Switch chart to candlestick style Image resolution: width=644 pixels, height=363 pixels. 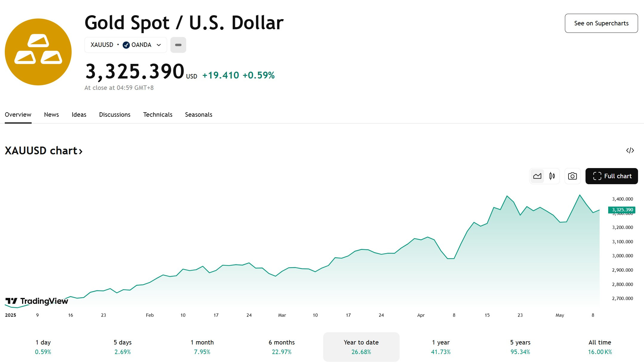coord(552,176)
